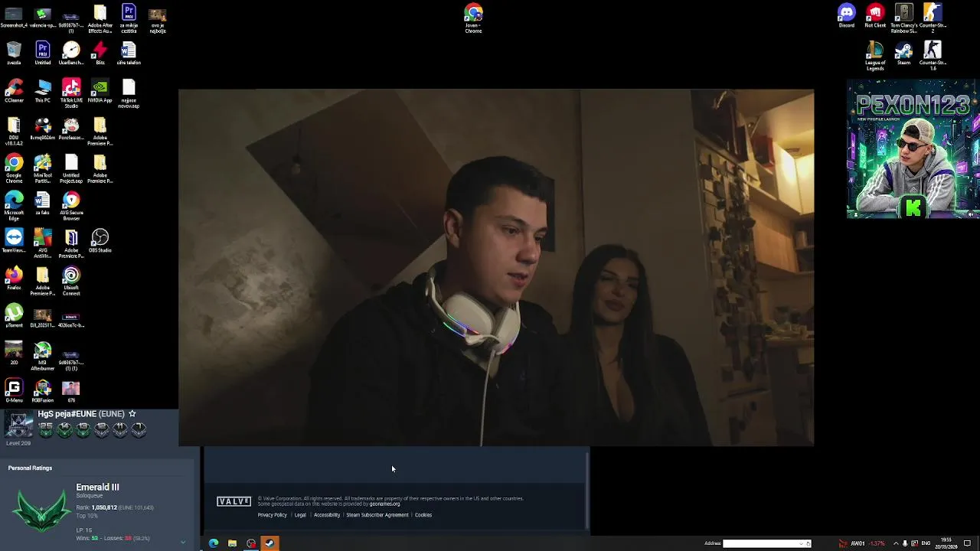Screen dimensions: 980x551
Task: Launch Microsoft Edge from the desktop
Action: pos(14,206)
